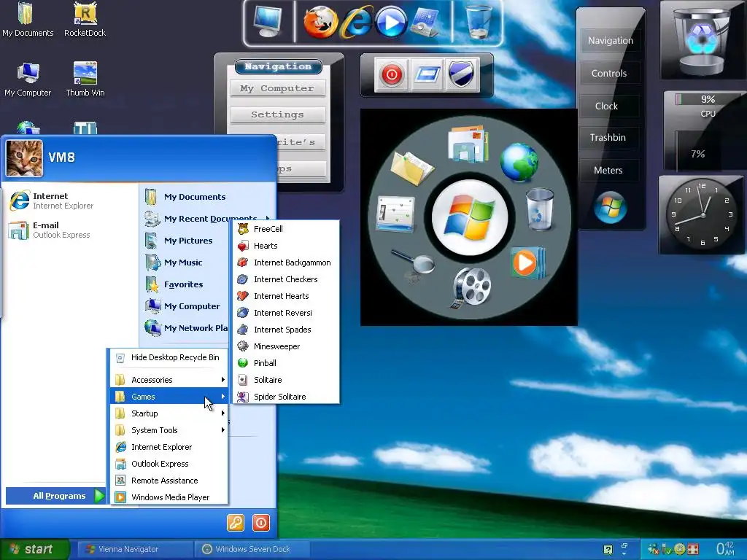Switch to Windows Seven Dock taskbar item

(x=252, y=549)
